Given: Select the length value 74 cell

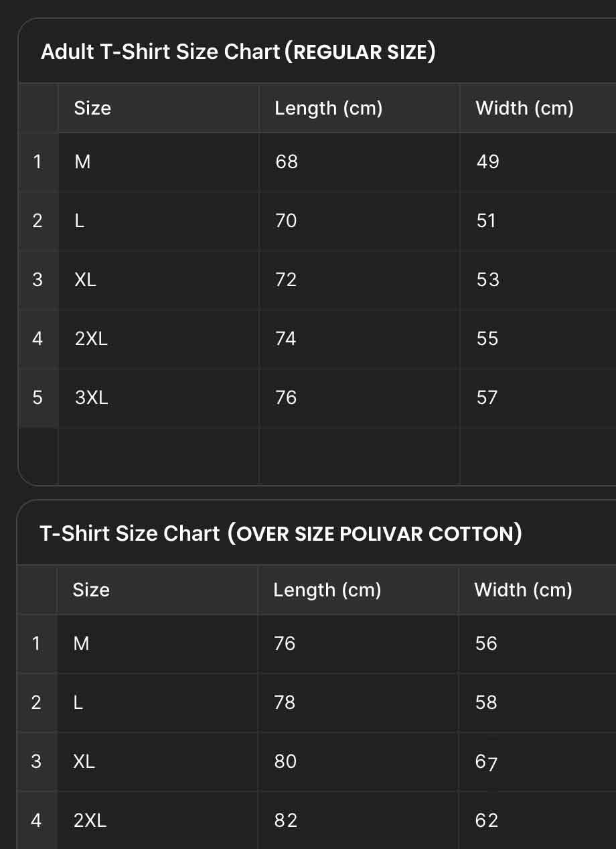Looking at the screenshot, I should pyautogui.click(x=286, y=338).
